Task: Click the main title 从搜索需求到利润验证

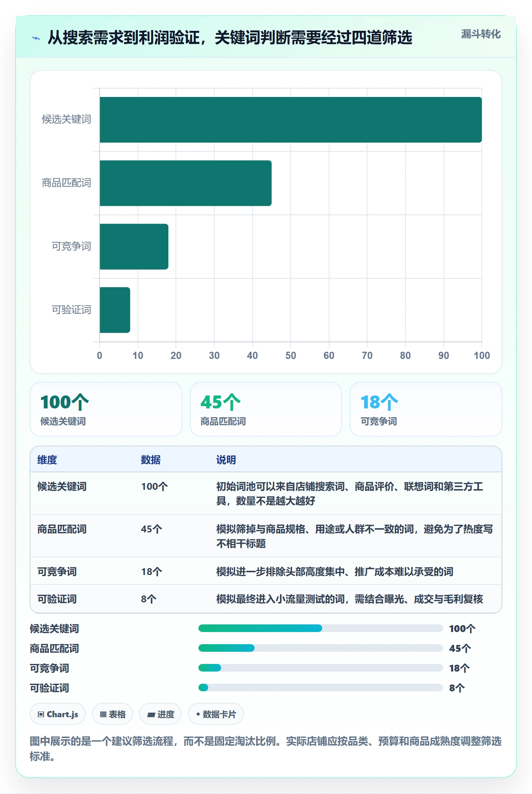Action: (230, 38)
